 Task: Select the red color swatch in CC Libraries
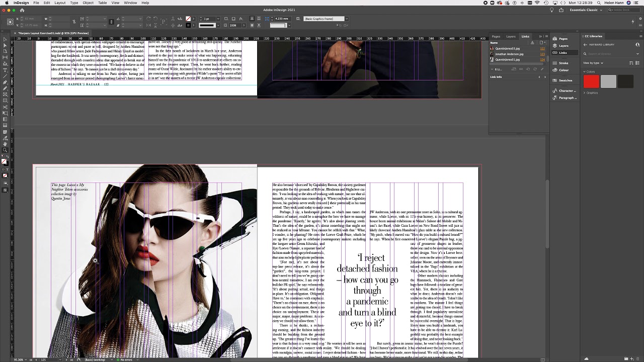coord(591,81)
